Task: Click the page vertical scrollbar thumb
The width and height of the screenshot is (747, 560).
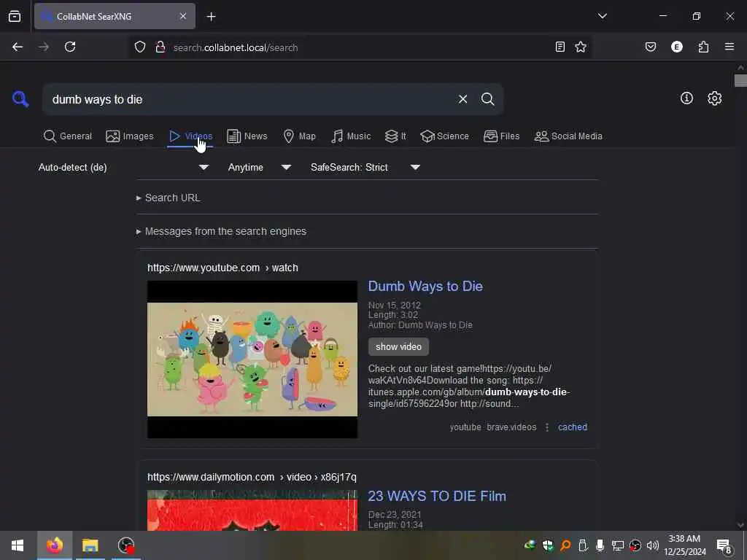Action: pos(740,80)
